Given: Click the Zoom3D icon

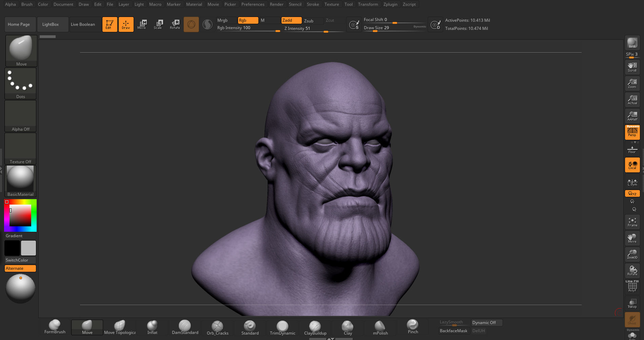Looking at the screenshot, I should click(x=632, y=254).
